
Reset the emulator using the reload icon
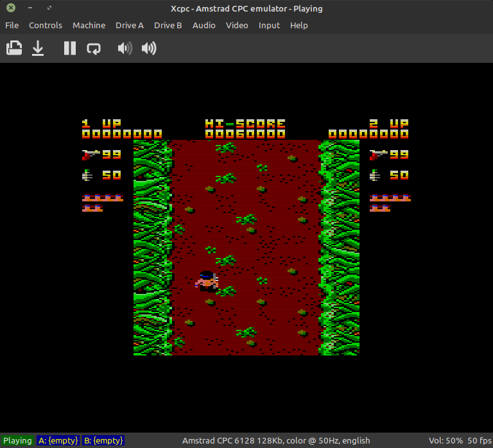[94, 49]
